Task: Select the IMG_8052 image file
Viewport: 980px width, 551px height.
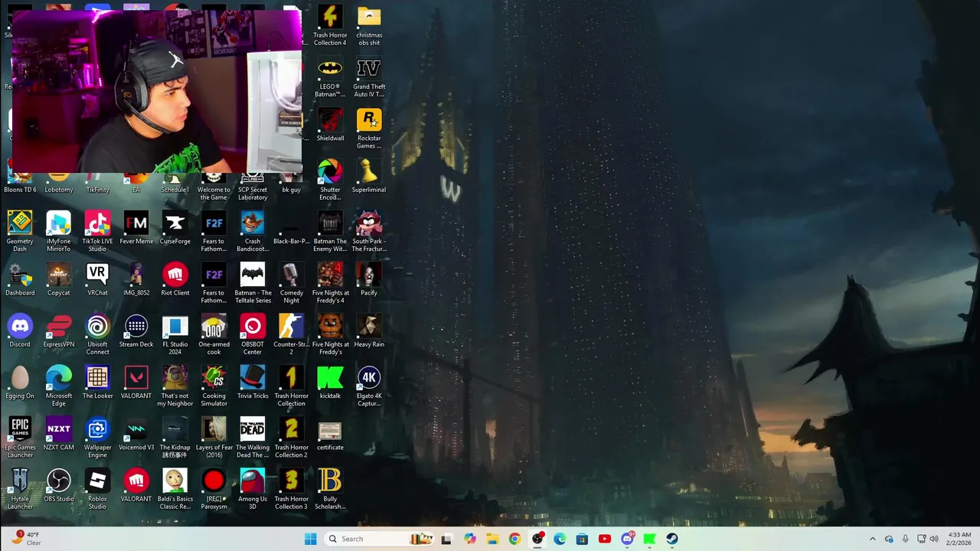Action: [x=136, y=279]
